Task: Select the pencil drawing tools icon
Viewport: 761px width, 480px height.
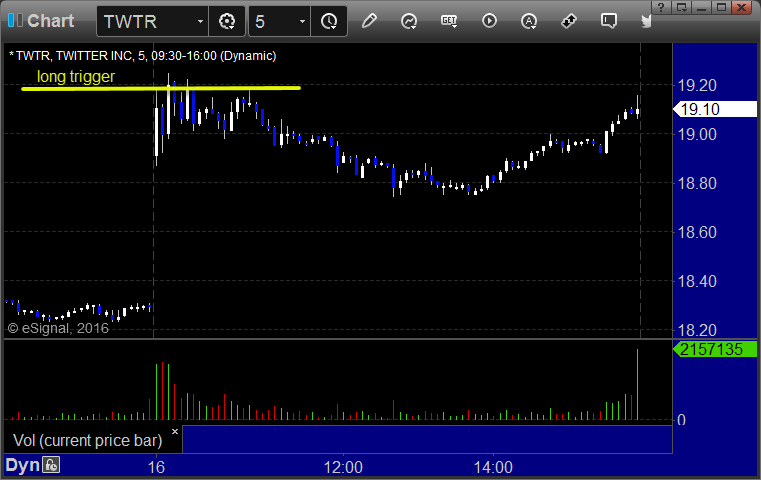Action: [x=369, y=21]
